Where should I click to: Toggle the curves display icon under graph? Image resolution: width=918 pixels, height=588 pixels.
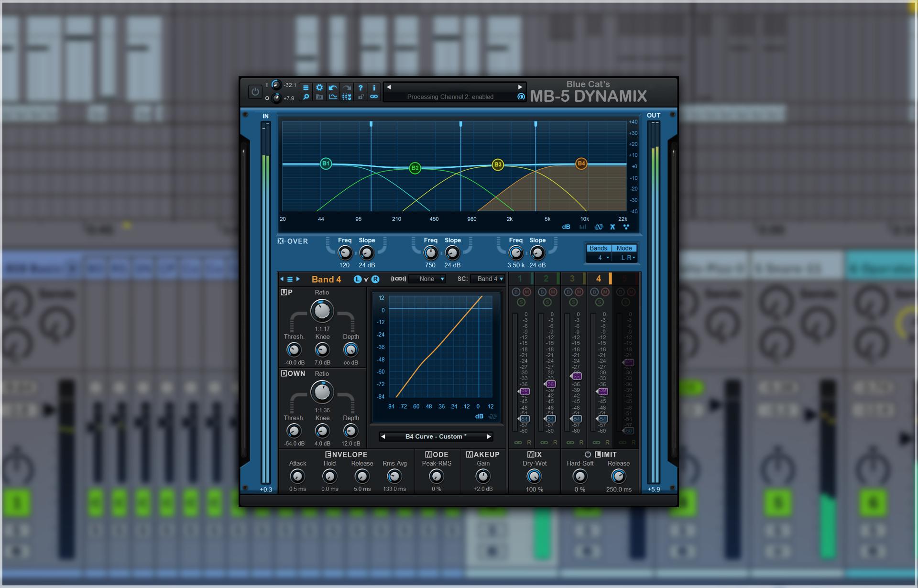click(x=599, y=227)
